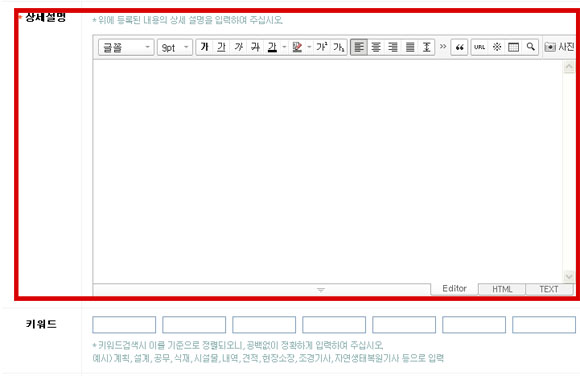Insert a table
The height and width of the screenshot is (376, 580).
[513, 47]
